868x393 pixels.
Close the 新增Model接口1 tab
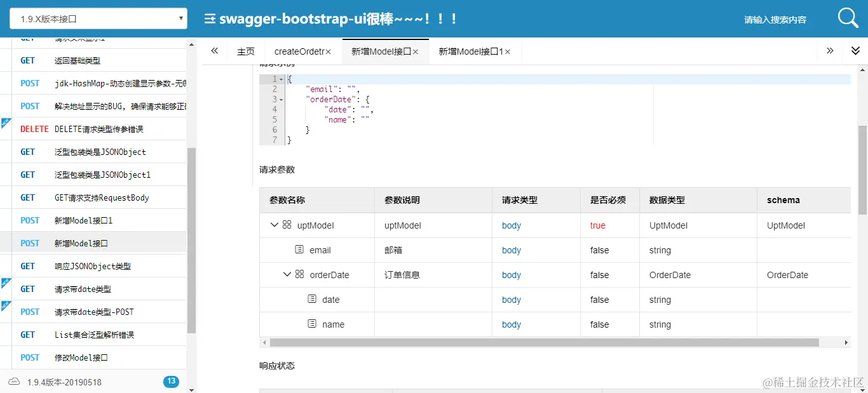click(508, 52)
